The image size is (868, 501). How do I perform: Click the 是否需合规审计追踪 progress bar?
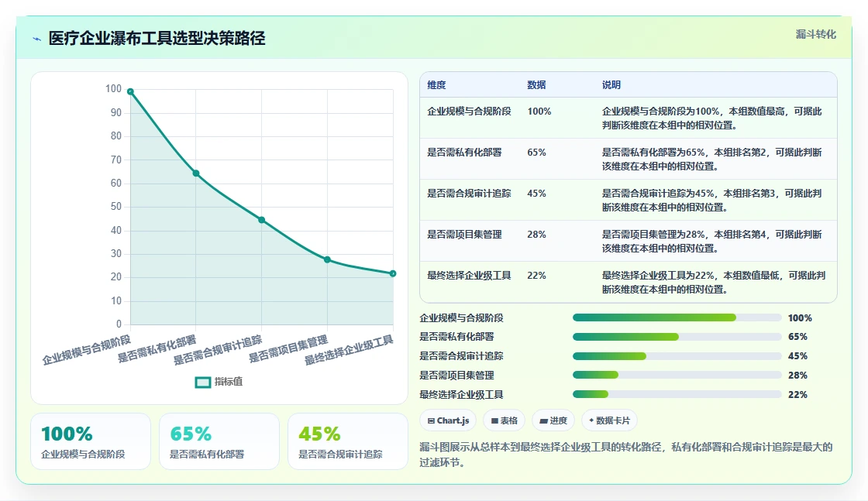(x=677, y=357)
